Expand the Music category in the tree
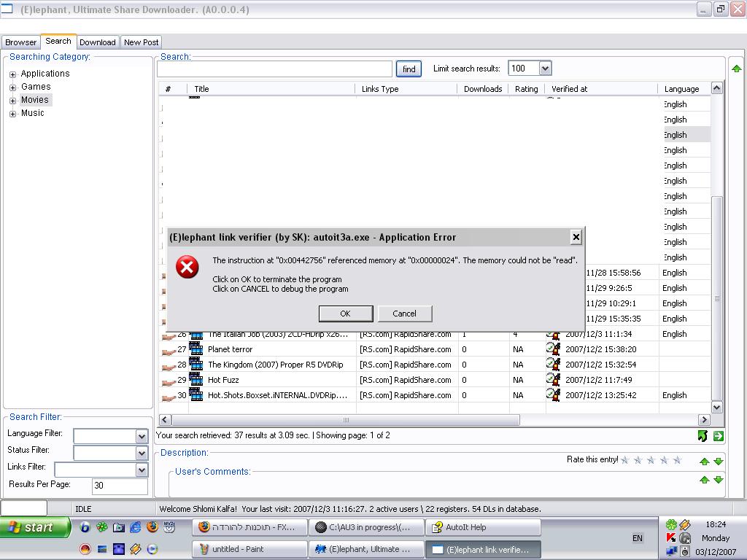The image size is (747, 560). 12,114
